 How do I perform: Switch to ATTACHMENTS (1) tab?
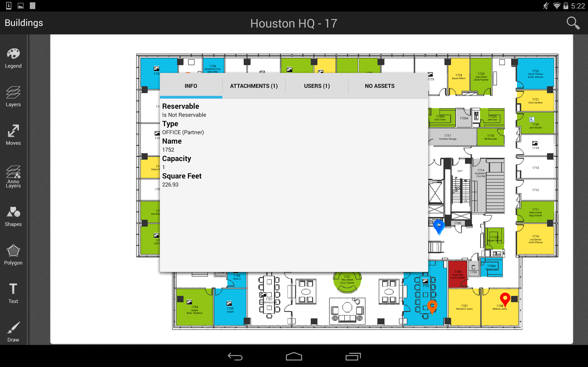pyautogui.click(x=254, y=86)
